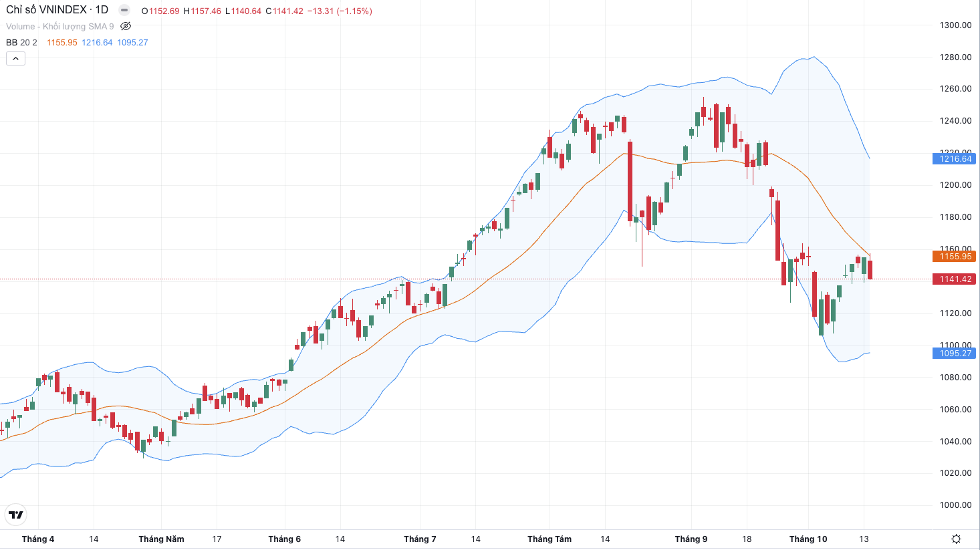
Task: Click the Tháng 10 time axis label
Action: point(808,539)
